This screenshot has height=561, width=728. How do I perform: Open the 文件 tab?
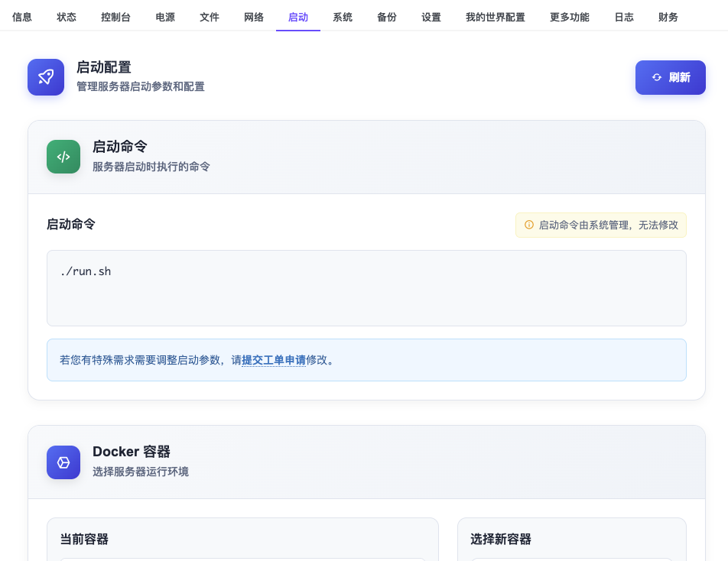click(x=210, y=17)
